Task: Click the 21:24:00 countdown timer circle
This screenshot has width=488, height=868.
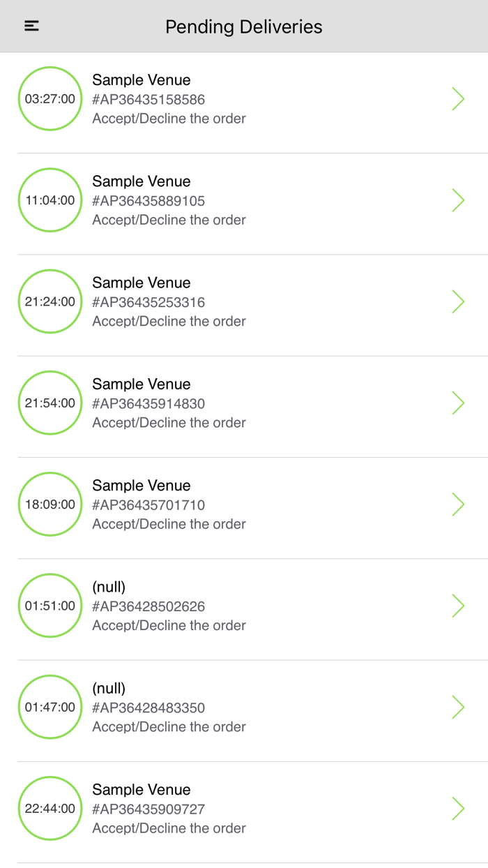Action: (49, 301)
